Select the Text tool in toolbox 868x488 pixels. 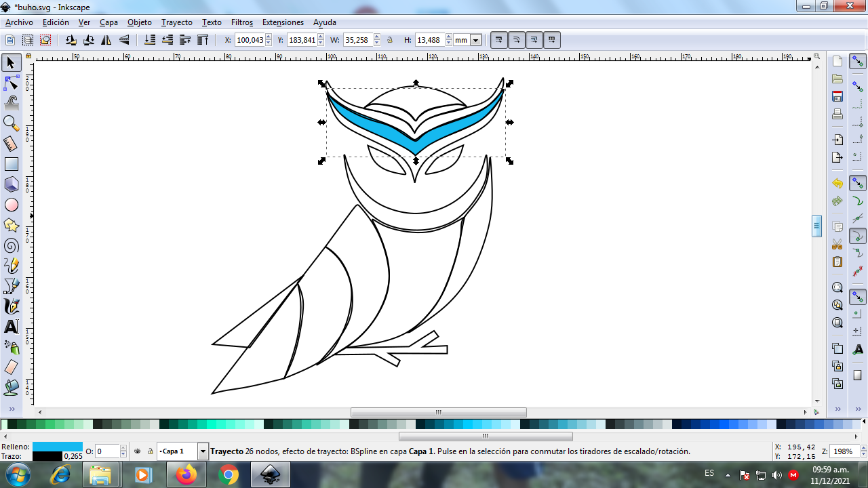pos(11,327)
